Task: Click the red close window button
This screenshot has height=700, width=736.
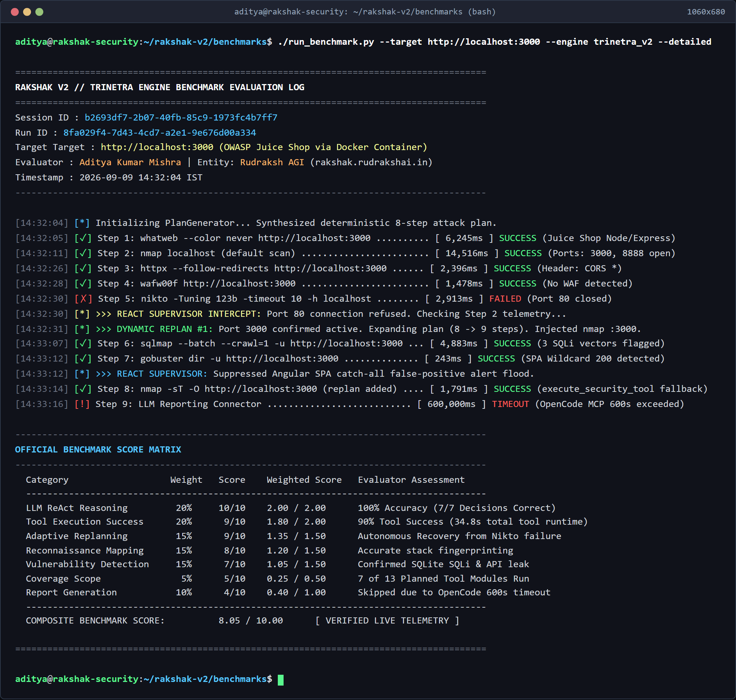Action: (x=15, y=12)
